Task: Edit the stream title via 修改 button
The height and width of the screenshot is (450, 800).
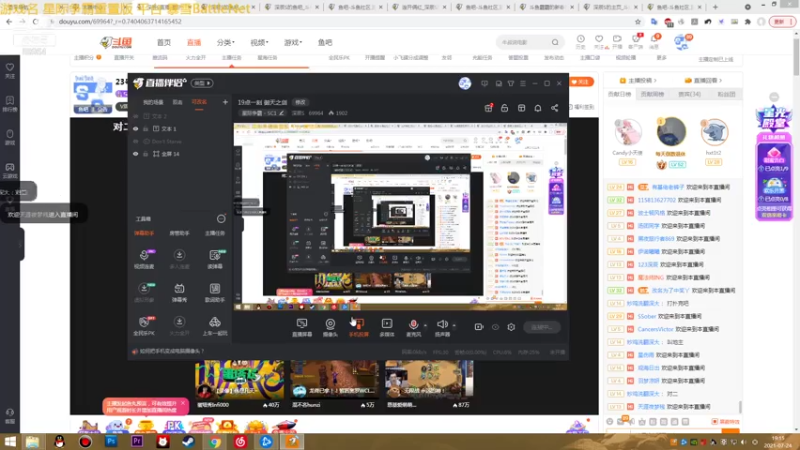Action: pos(301,102)
